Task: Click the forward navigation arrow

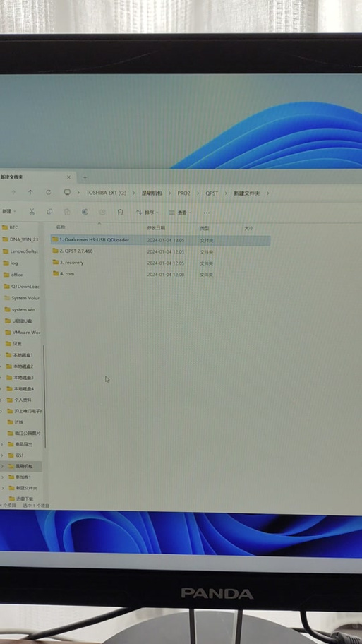Action: coord(13,192)
